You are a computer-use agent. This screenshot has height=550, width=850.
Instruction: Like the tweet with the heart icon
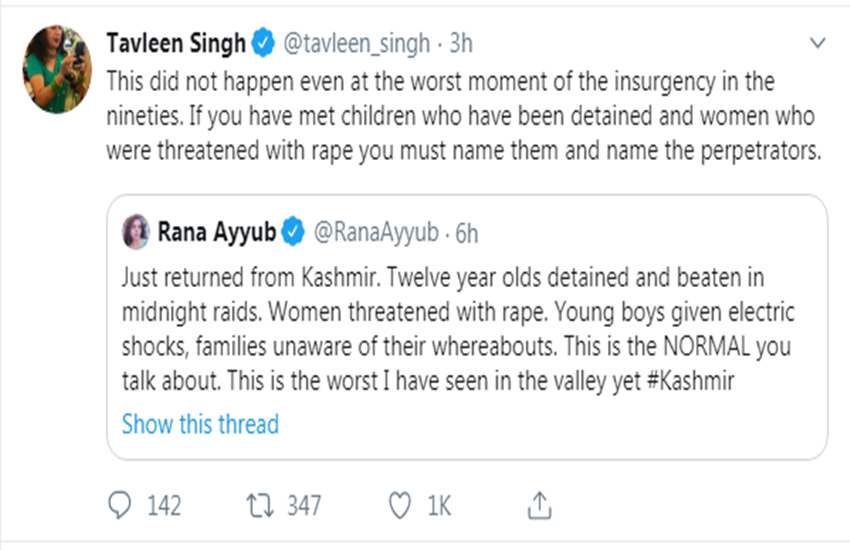[400, 506]
